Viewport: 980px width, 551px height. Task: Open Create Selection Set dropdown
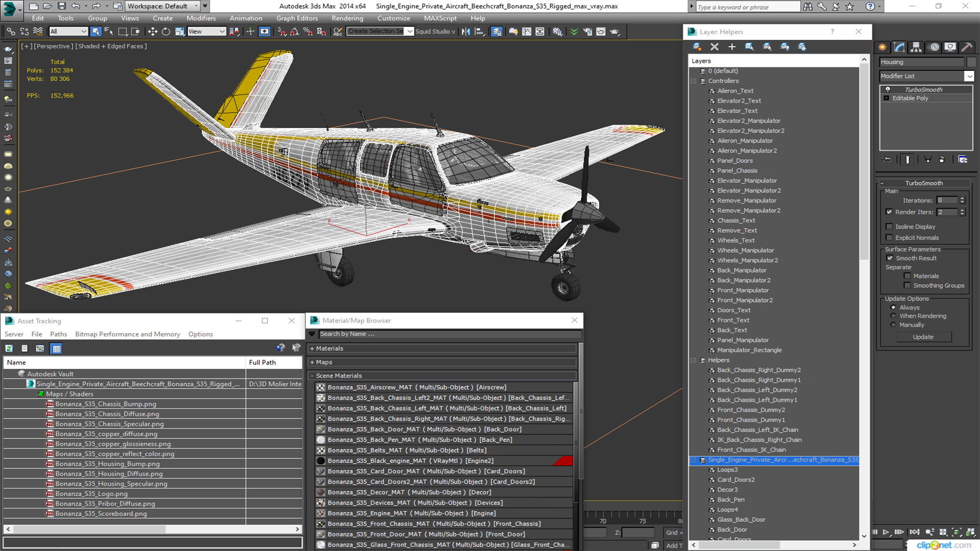[x=410, y=32]
